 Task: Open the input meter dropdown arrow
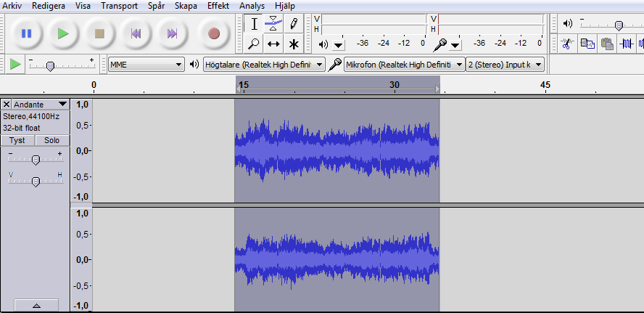(x=455, y=45)
